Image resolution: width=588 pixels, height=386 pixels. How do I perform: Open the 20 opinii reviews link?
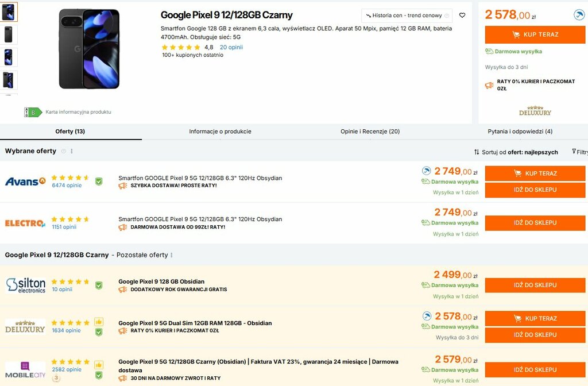pyautogui.click(x=231, y=47)
